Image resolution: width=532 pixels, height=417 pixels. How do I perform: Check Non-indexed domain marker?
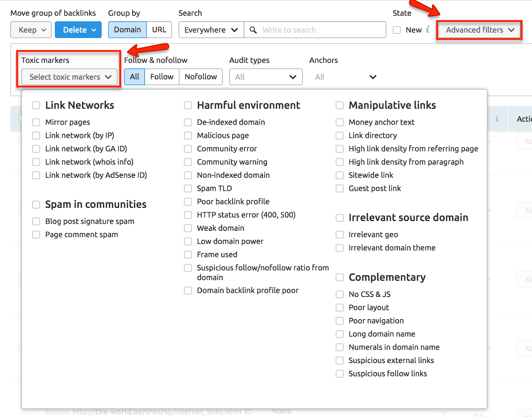point(188,175)
